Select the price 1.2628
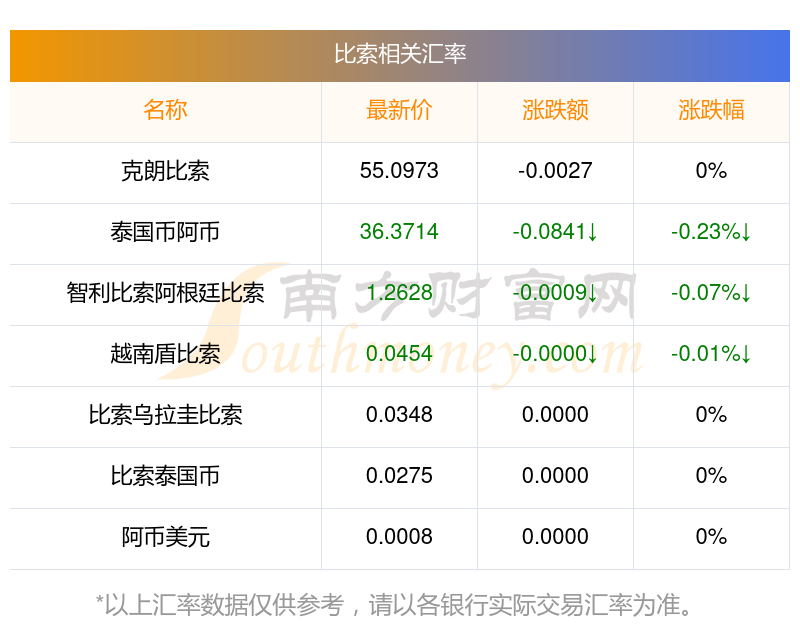This screenshot has width=800, height=637. click(399, 293)
